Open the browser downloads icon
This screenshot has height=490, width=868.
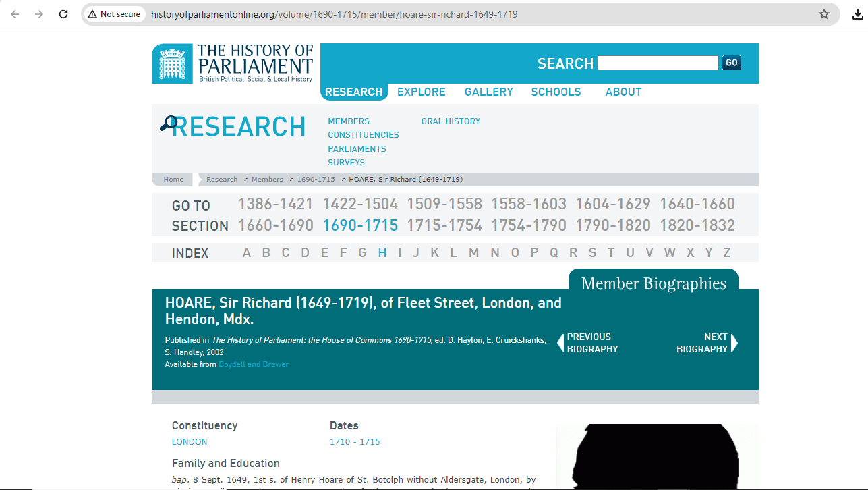(x=857, y=14)
